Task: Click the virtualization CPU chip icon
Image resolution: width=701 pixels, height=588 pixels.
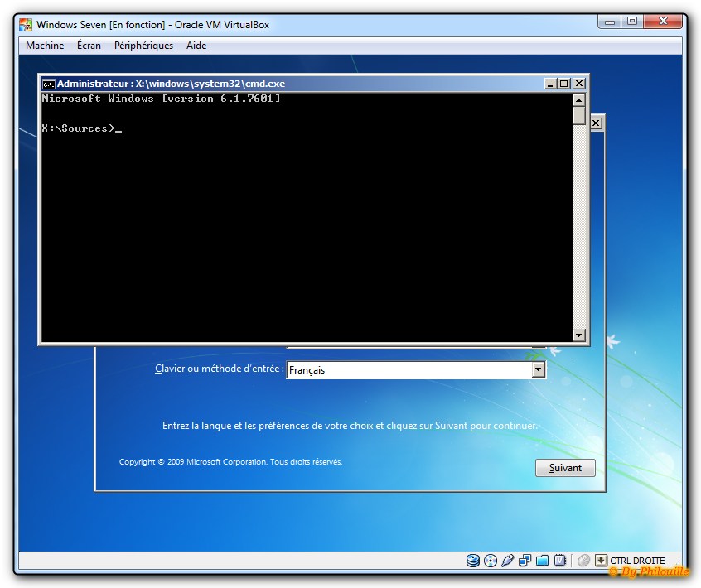Action: tap(560, 561)
